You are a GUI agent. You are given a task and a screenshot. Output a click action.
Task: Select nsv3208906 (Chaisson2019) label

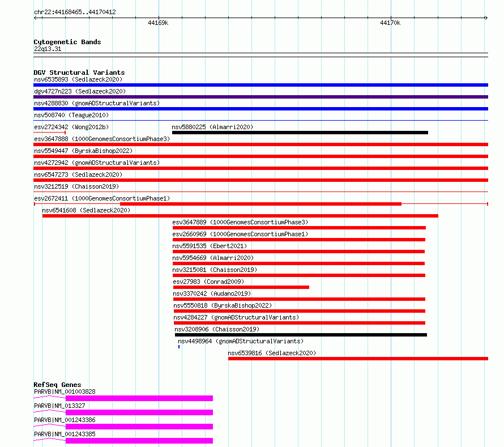tap(217, 329)
